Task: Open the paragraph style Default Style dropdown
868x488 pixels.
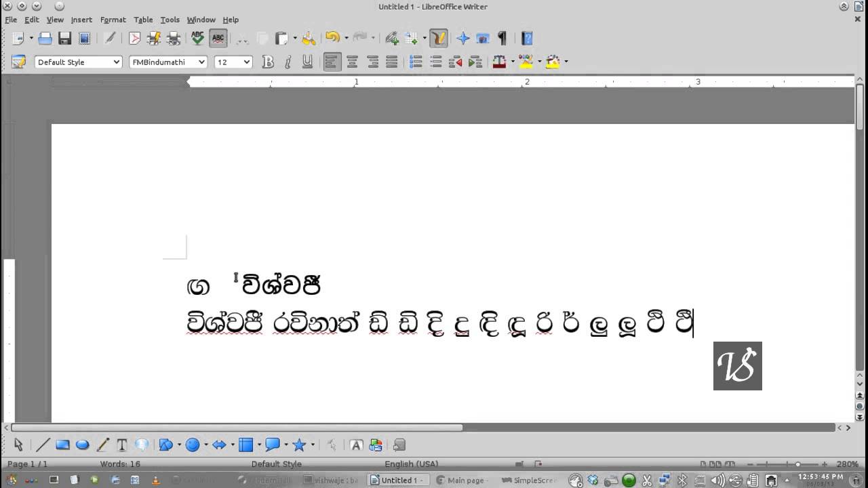Action: [x=116, y=62]
